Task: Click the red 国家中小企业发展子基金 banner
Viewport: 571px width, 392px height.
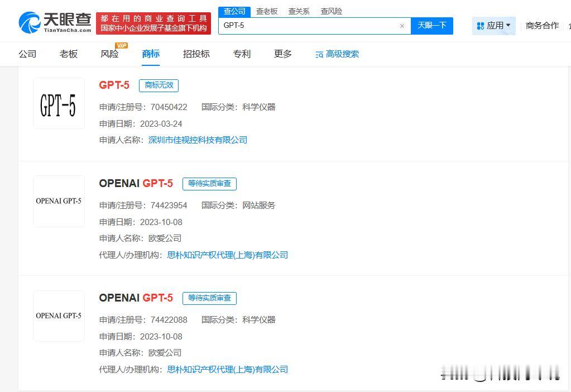Action: [153, 23]
